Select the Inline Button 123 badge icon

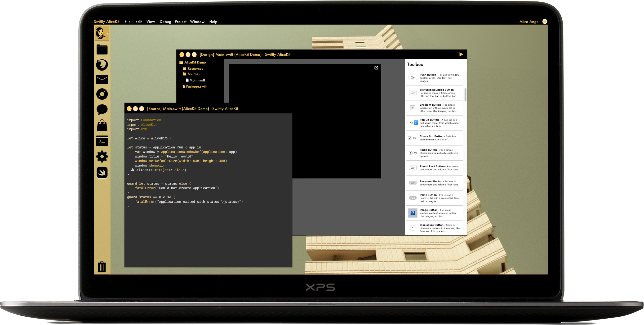pos(413,198)
